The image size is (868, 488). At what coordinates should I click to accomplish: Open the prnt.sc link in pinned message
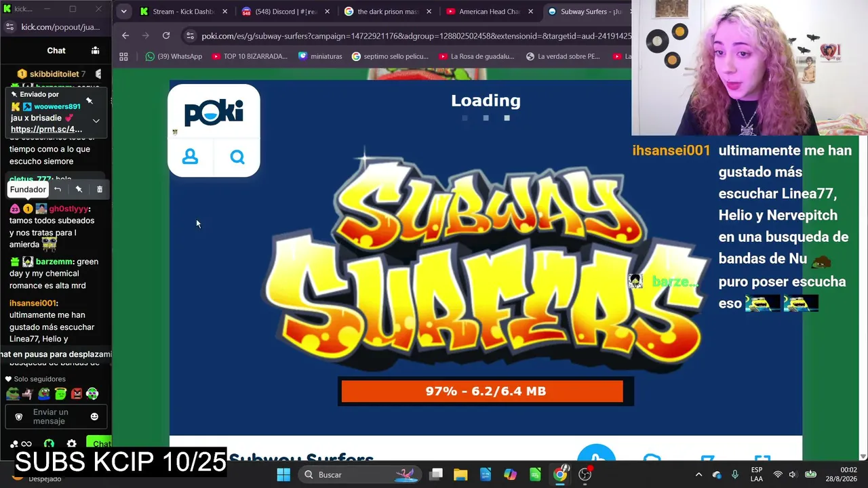(x=46, y=129)
